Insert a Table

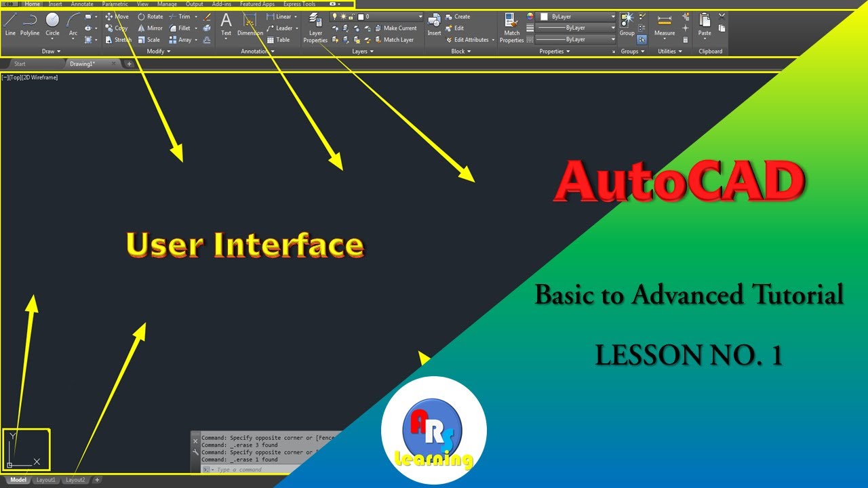[x=278, y=40]
